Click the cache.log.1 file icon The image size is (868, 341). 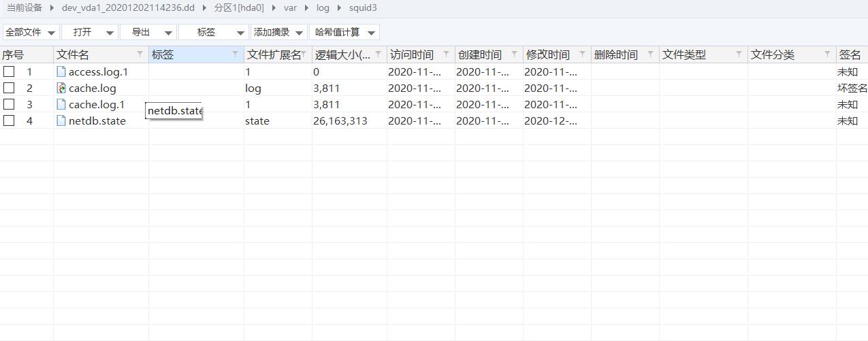click(61, 104)
